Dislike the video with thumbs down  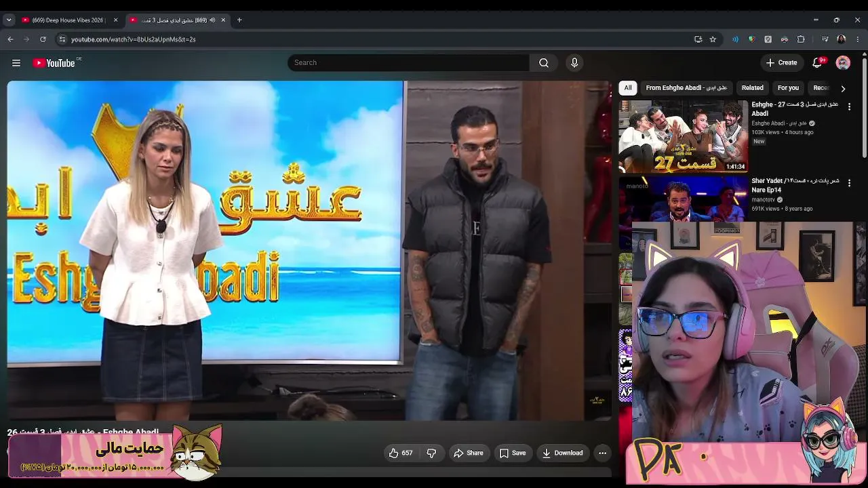pos(431,453)
